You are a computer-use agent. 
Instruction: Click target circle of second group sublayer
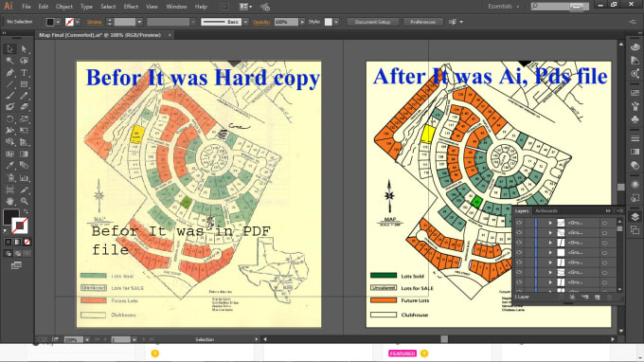coord(604,232)
